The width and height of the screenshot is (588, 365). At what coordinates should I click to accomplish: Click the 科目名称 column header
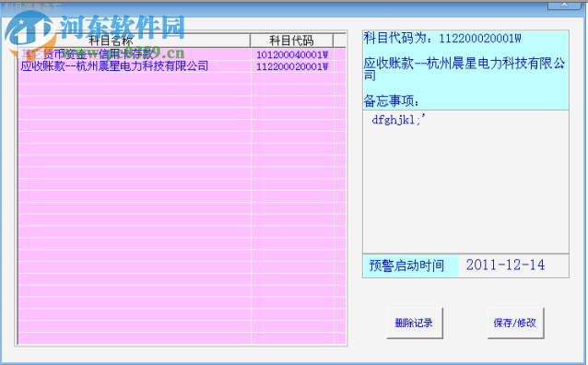[134, 41]
